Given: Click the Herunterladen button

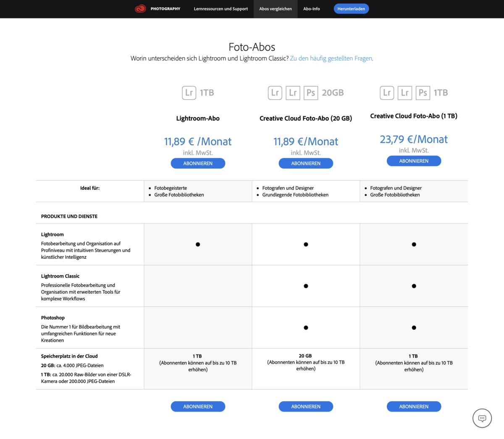Looking at the screenshot, I should click(351, 9).
